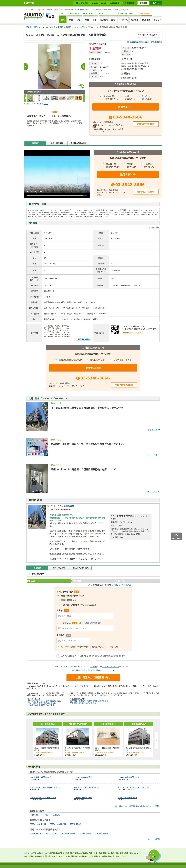Open 物件 list in the top header
This screenshot has width=186, height=868.
pyautogui.click(x=95, y=3)
